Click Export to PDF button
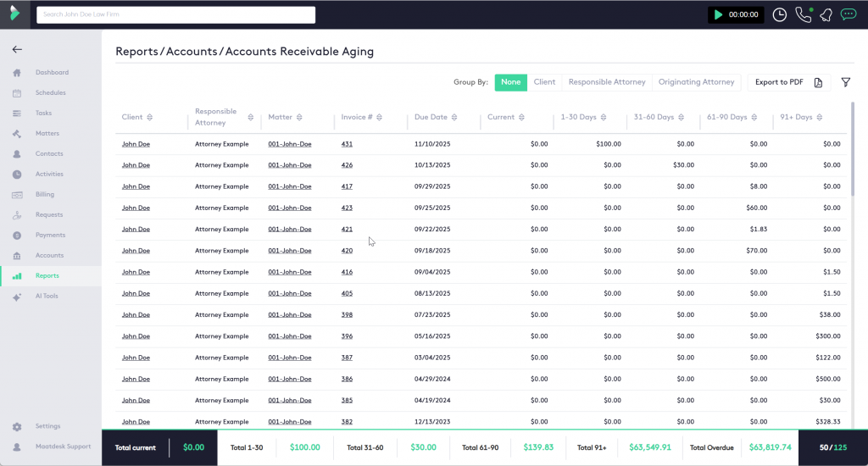Image resolution: width=868 pixels, height=466 pixels. [778, 82]
